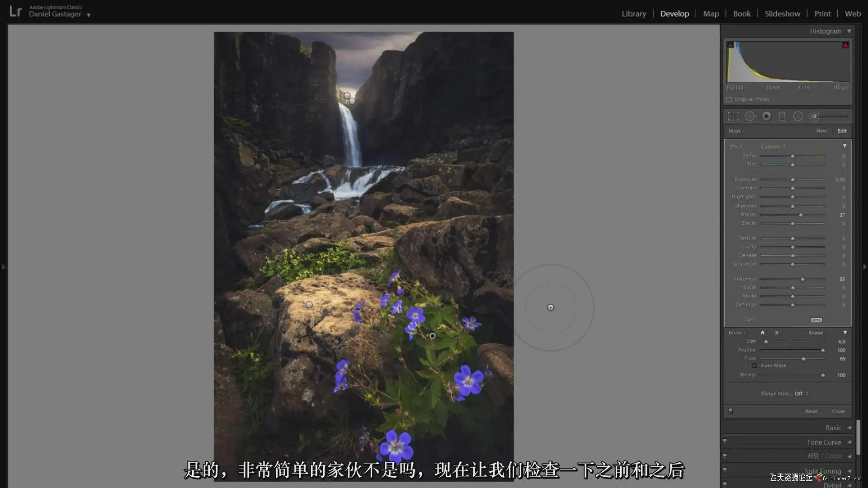
Task: Select the Graduated Filter tool
Action: pyautogui.click(x=782, y=117)
